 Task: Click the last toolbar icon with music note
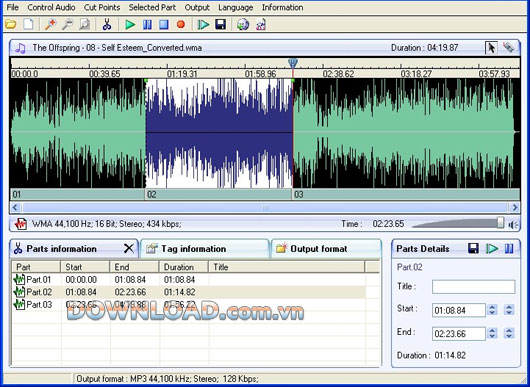261,24
